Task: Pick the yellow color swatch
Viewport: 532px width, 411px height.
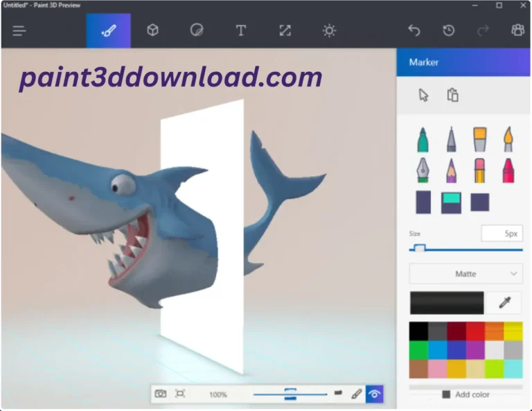Action: (x=513, y=331)
